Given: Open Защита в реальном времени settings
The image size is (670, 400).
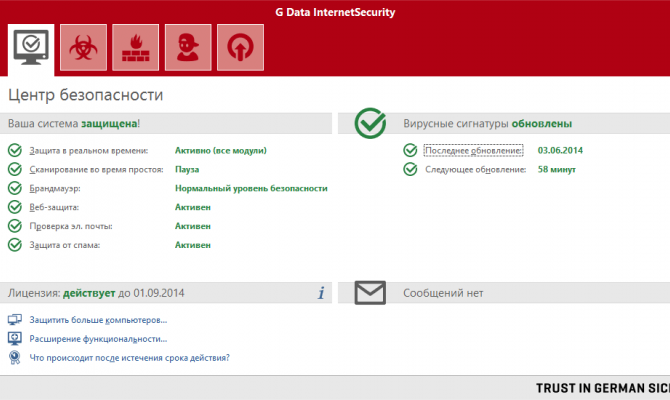Looking at the screenshot, I should 88,150.
